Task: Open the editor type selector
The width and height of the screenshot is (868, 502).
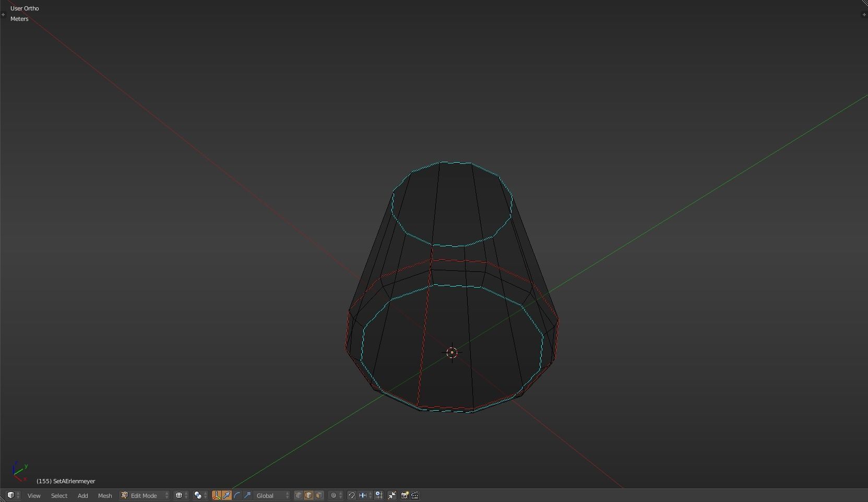Action: point(13,495)
